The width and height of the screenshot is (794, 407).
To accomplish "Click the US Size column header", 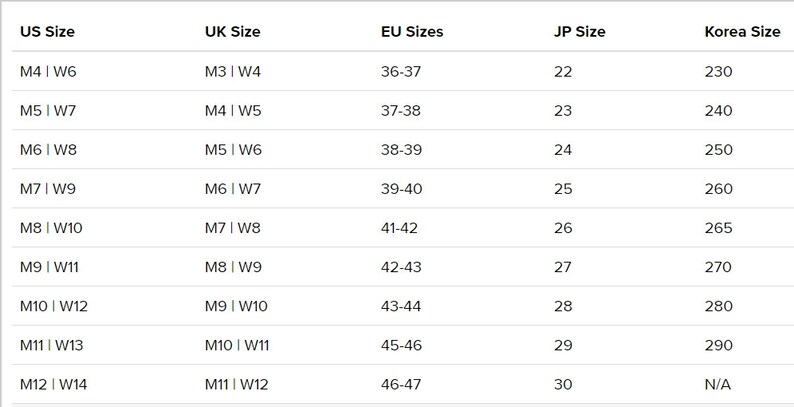I will click(47, 32).
